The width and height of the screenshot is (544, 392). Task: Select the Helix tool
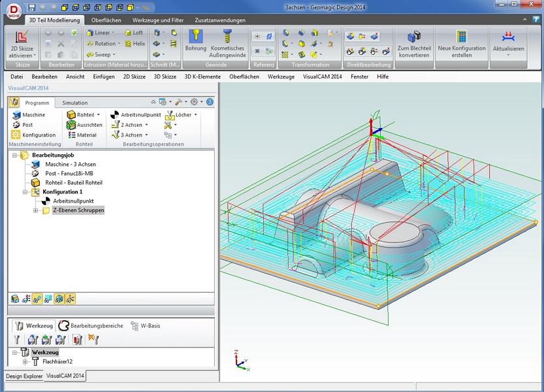135,44
